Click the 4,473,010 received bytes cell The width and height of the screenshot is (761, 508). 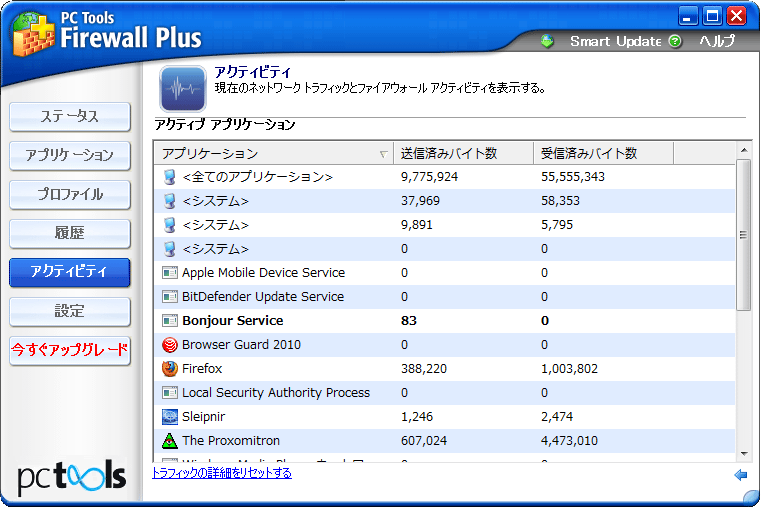tap(569, 441)
